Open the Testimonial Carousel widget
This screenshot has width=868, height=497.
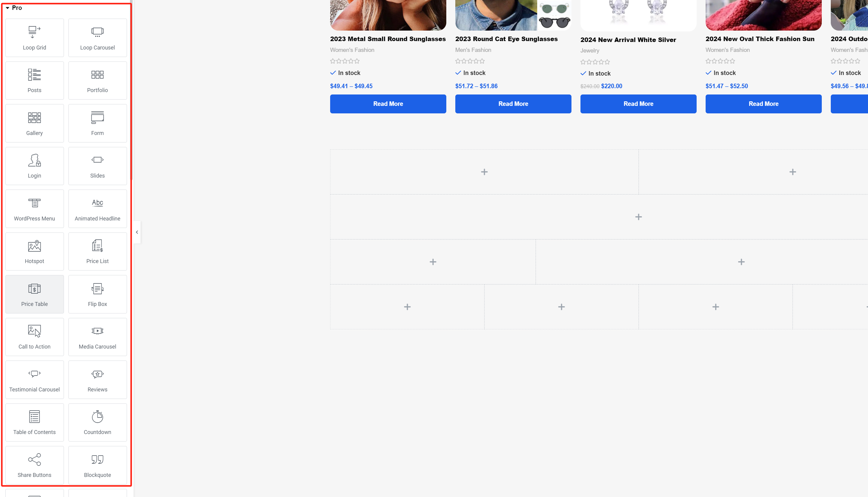(34, 379)
